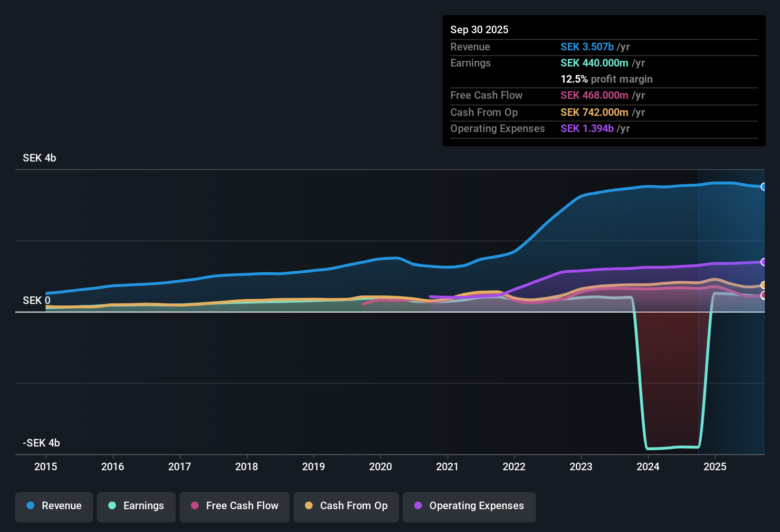Select the Cash From Op endpoint marker

764,285
